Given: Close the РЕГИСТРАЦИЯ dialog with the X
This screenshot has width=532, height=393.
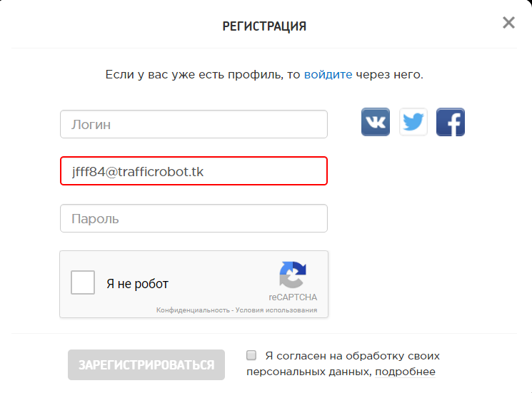Looking at the screenshot, I should 508,23.
